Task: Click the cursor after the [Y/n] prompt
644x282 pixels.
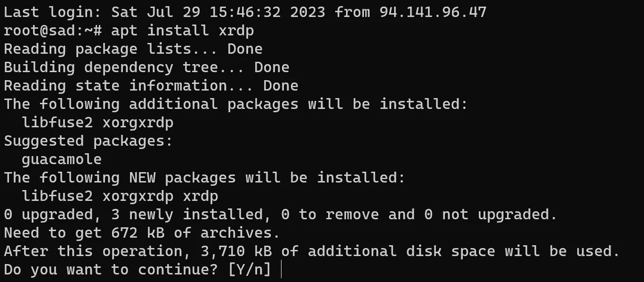Action: [x=281, y=270]
